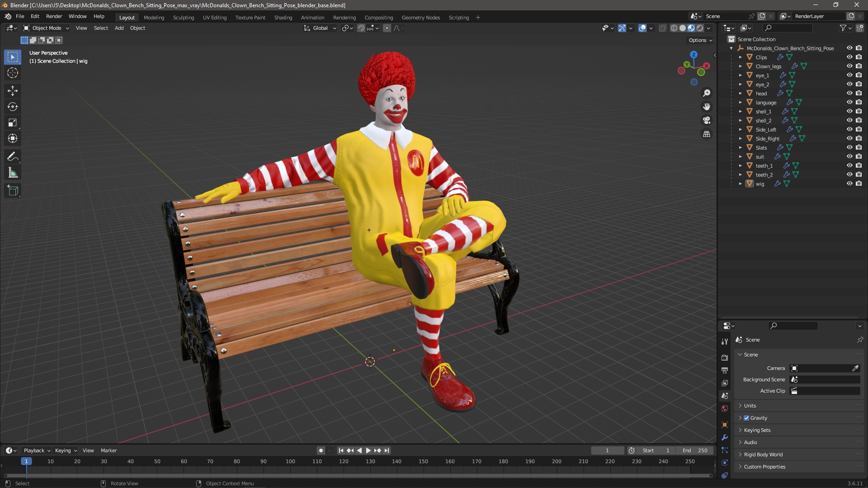Hide the Clips object in viewport
This screenshot has height=488, width=868.
pyautogui.click(x=849, y=57)
